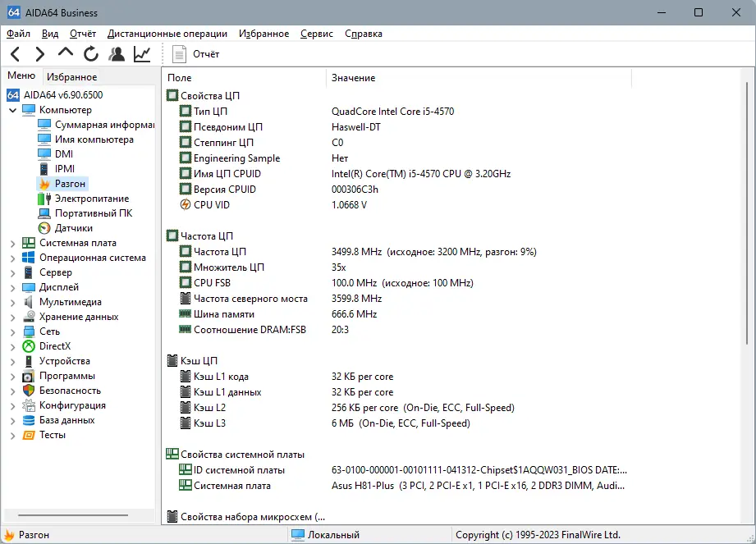Image resolution: width=756 pixels, height=544 pixels.
Task: Open the DirectX tree item
Action: (55, 346)
